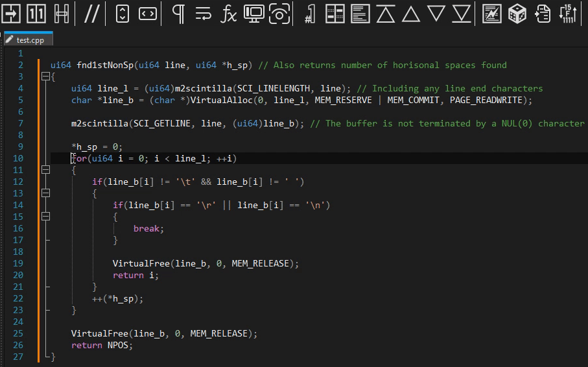Go to previous with up-triangle icon
This screenshot has height=367, width=588.
click(x=411, y=15)
